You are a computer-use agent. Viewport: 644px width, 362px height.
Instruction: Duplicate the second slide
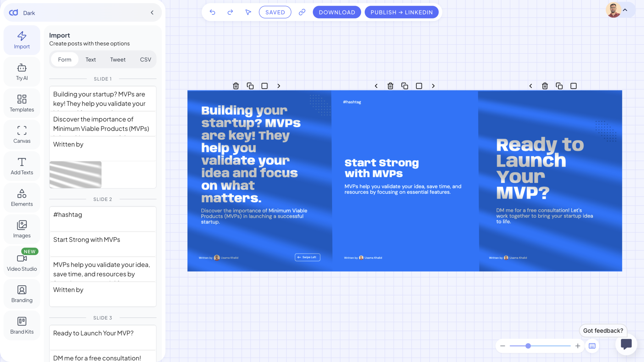[x=405, y=86]
